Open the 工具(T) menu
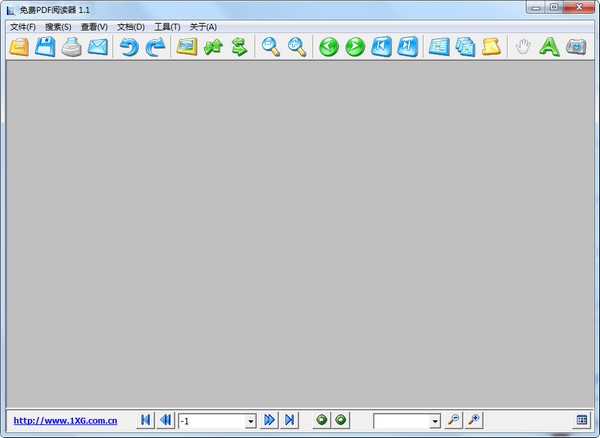This screenshot has height=438, width=600. coord(167,26)
